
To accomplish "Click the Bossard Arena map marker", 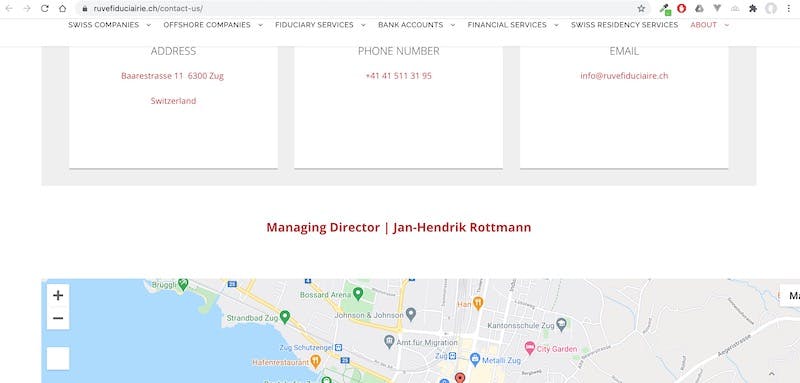I will pos(358,294).
